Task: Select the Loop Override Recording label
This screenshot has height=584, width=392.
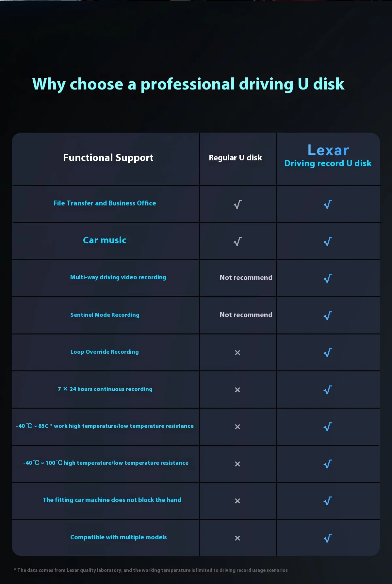Action: (105, 352)
